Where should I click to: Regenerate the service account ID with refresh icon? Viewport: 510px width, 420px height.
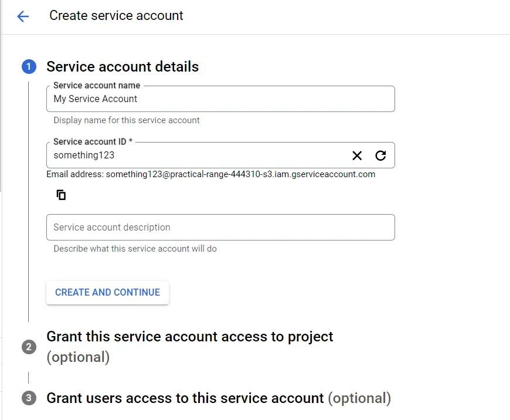[380, 155]
